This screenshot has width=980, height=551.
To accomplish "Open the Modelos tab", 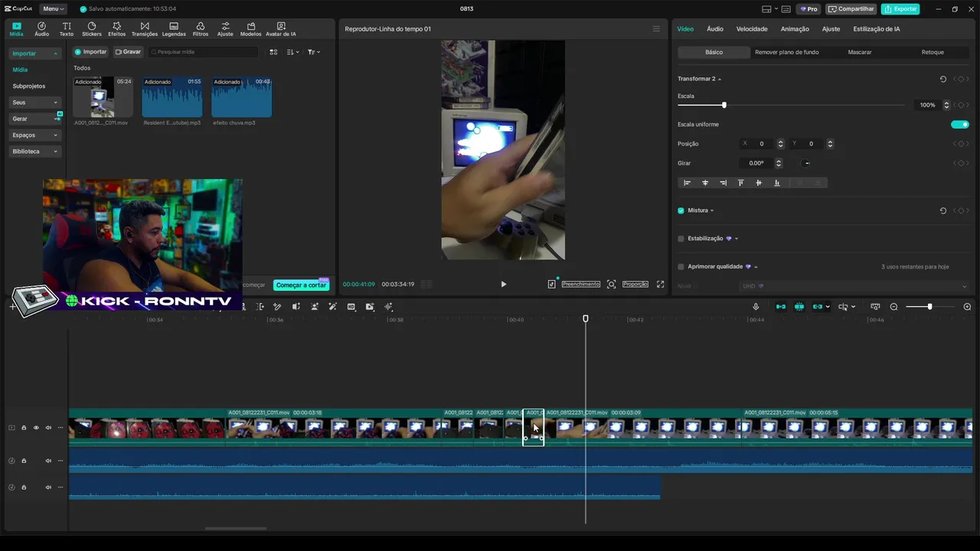I will [x=250, y=29].
